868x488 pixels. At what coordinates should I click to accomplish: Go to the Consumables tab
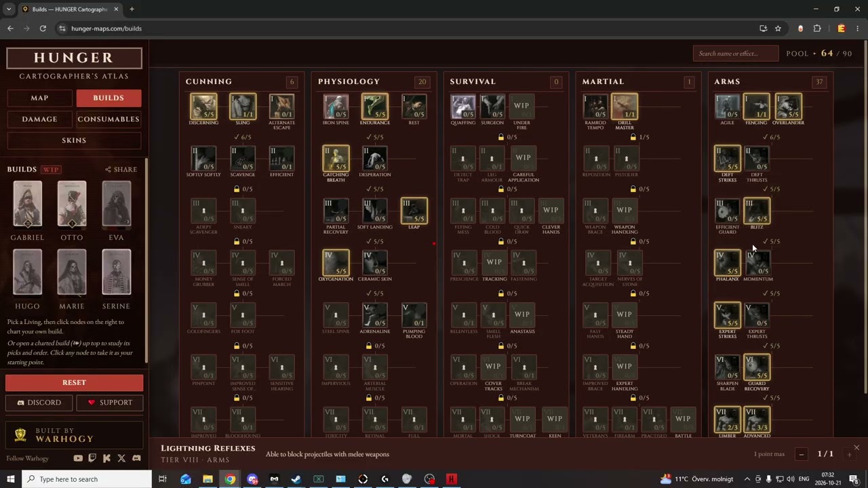pos(108,119)
